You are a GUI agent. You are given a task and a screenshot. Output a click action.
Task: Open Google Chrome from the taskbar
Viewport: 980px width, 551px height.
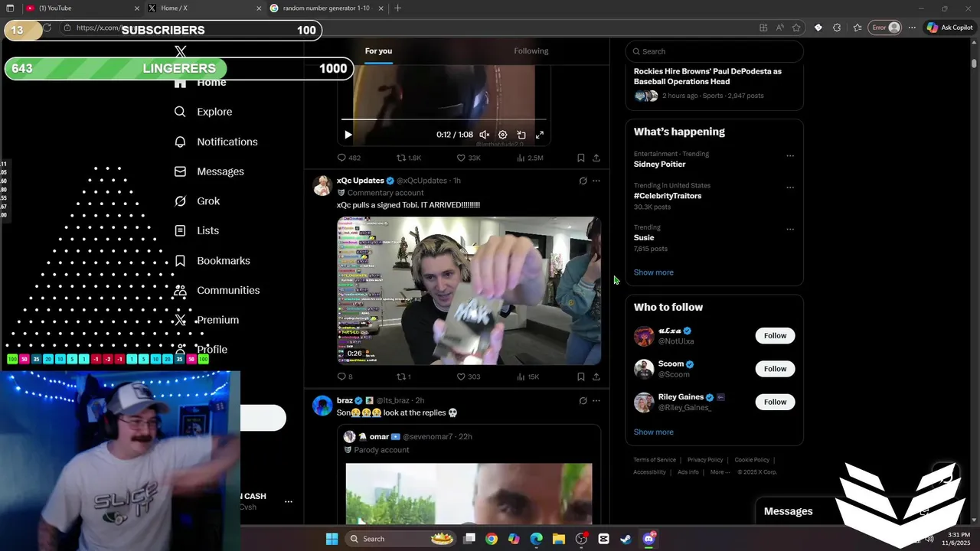(492, 539)
